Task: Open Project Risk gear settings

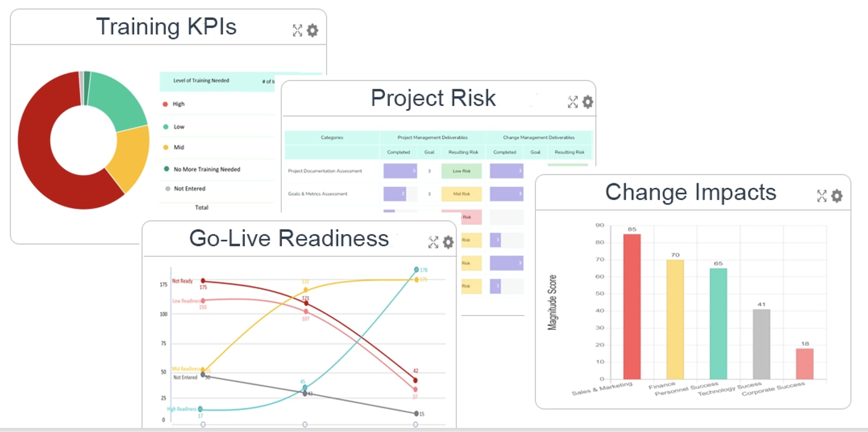Action: pos(587,102)
